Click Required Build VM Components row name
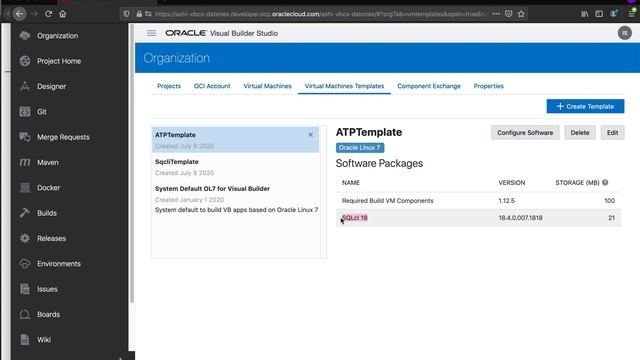This screenshot has height=360, width=640. click(387, 201)
